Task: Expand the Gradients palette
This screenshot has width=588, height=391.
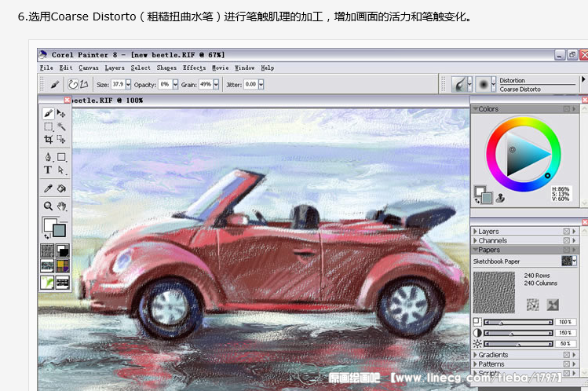Action: pyautogui.click(x=475, y=355)
